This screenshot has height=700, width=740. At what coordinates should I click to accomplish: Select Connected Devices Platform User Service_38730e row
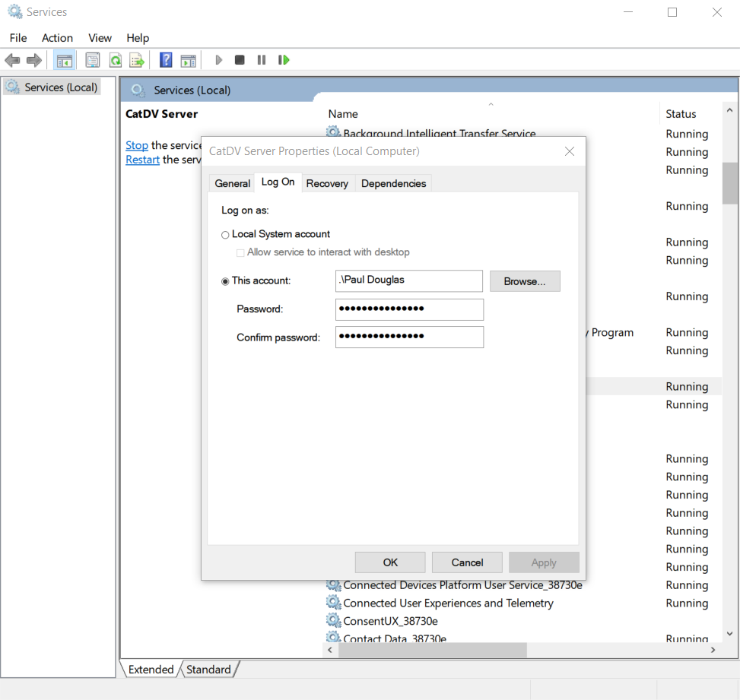click(462, 585)
